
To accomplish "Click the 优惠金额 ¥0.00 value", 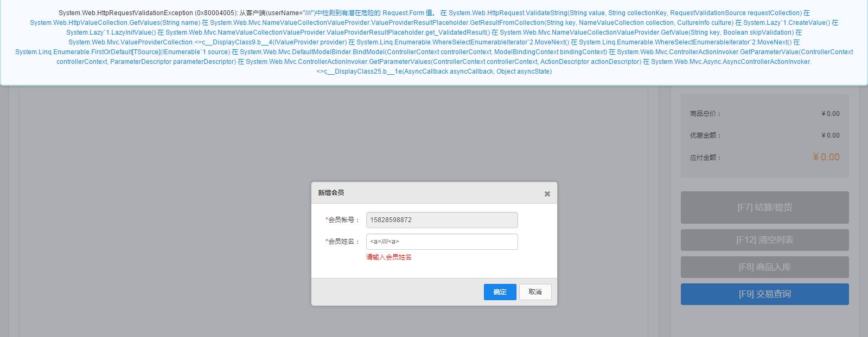I will (830, 135).
